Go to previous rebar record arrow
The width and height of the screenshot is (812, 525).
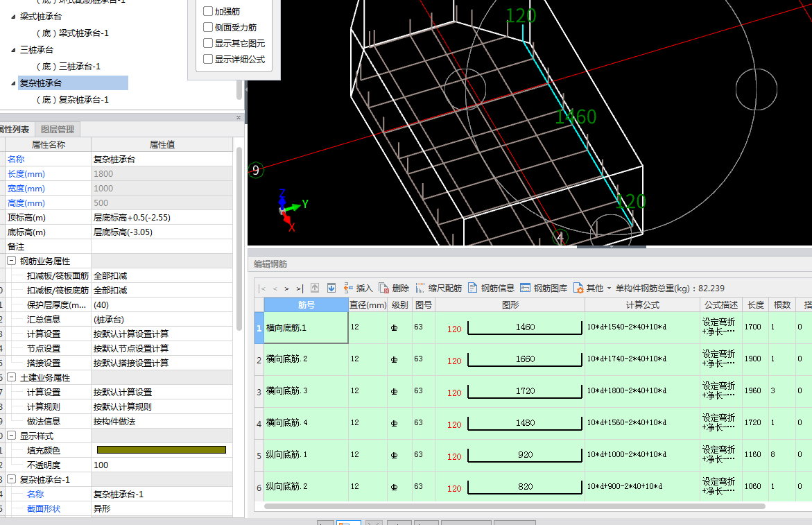[x=275, y=289]
